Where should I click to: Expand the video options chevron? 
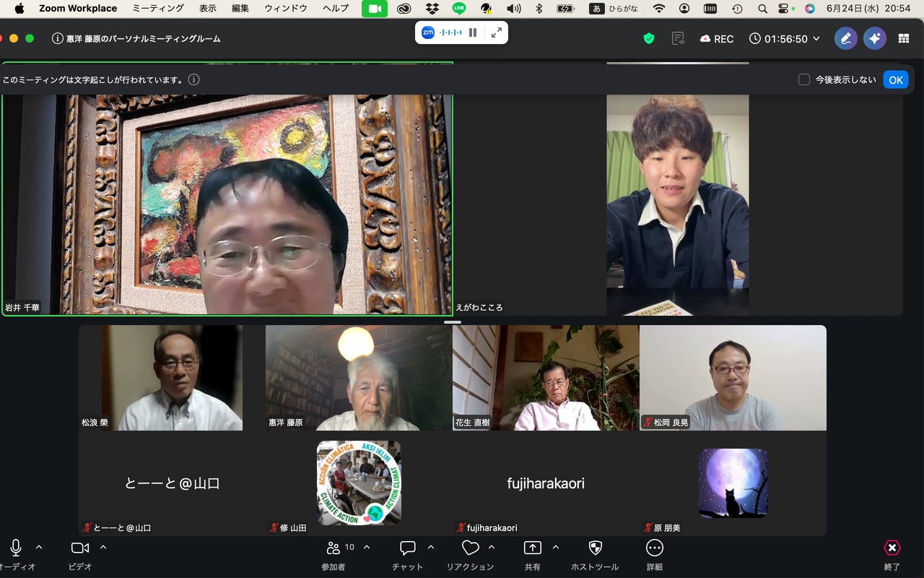103,547
